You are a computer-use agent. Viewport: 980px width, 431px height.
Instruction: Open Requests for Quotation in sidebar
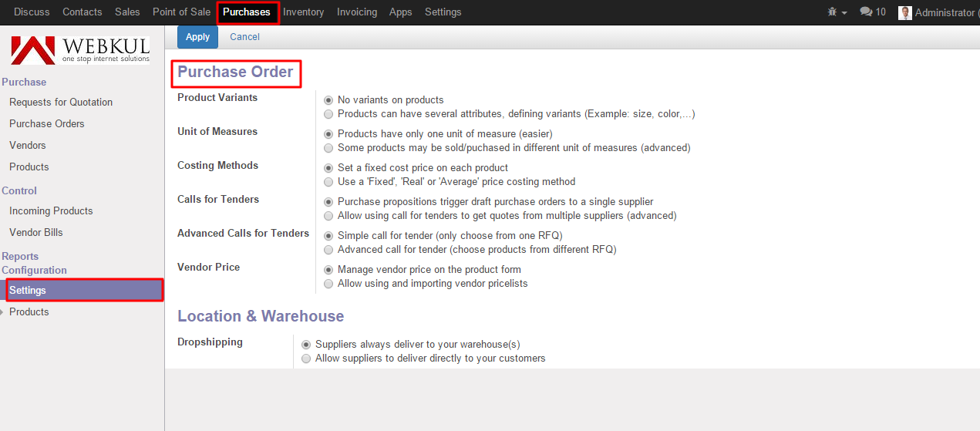pyautogui.click(x=61, y=102)
